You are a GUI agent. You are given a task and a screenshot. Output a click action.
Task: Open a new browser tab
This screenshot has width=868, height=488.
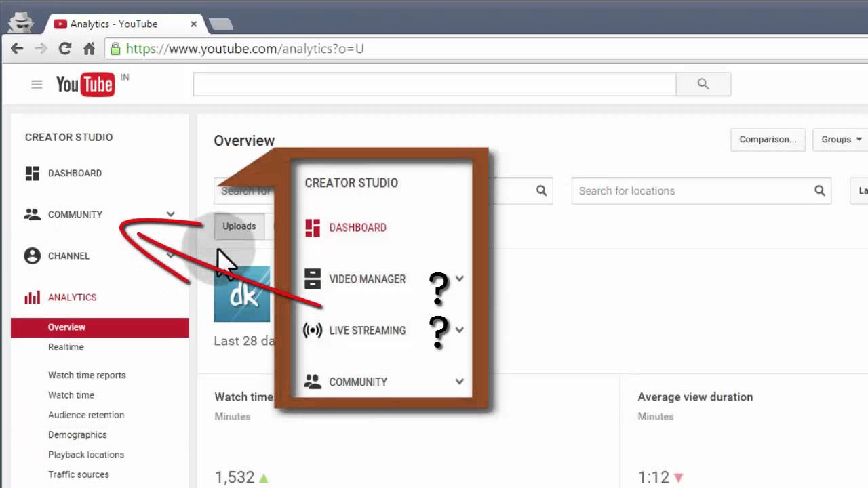click(x=220, y=24)
